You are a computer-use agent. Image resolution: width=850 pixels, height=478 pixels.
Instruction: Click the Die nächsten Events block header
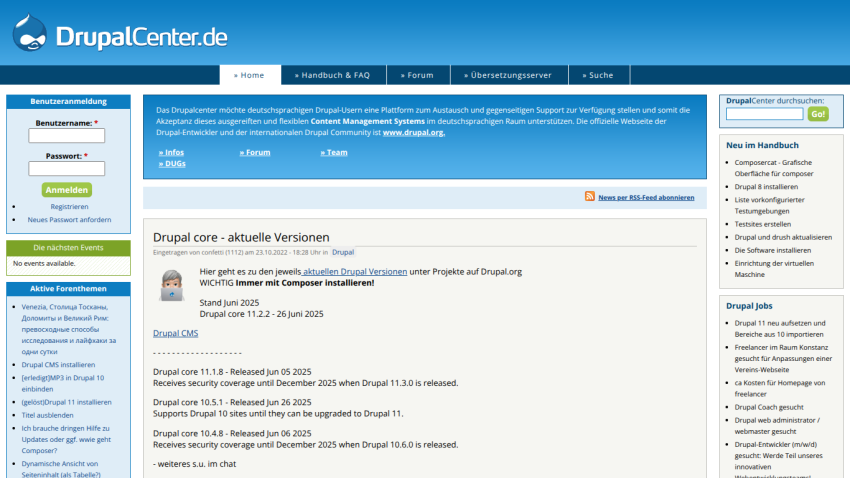click(68, 248)
